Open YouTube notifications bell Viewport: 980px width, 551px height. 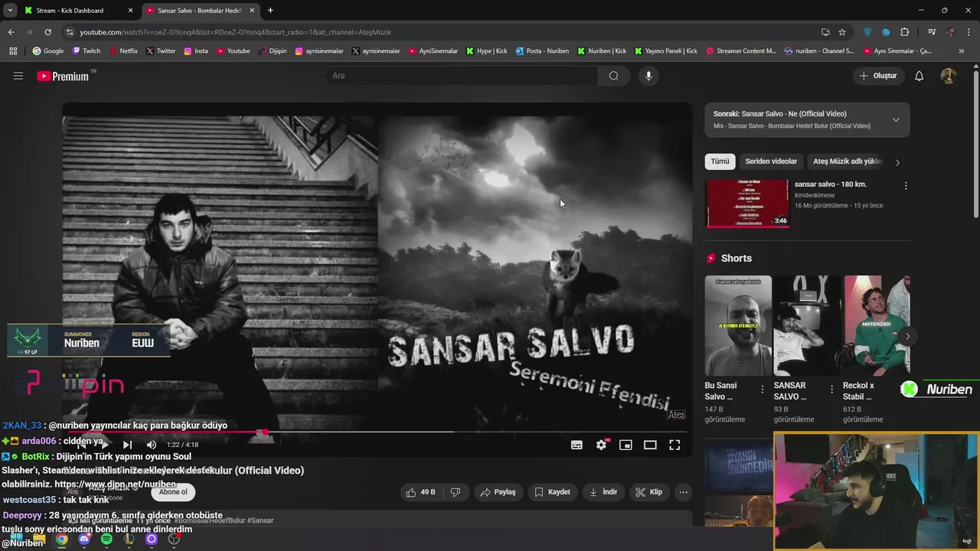coord(919,76)
